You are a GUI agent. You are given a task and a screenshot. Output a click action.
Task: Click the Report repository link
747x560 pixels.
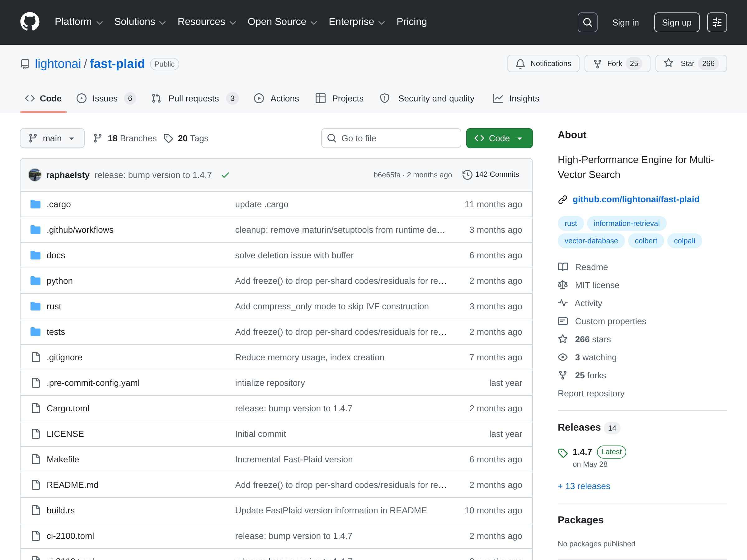coord(591,394)
